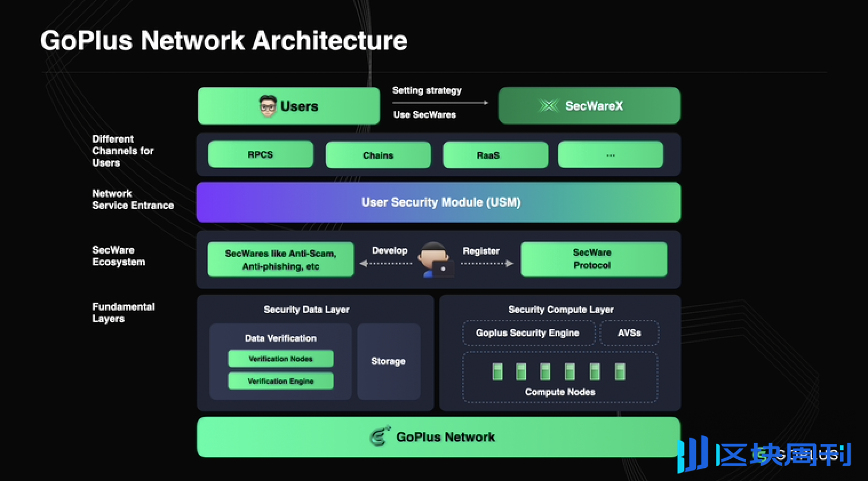Click the 'GoPlus Network Architecture' title
The height and width of the screenshot is (481, 868).
[x=224, y=41]
